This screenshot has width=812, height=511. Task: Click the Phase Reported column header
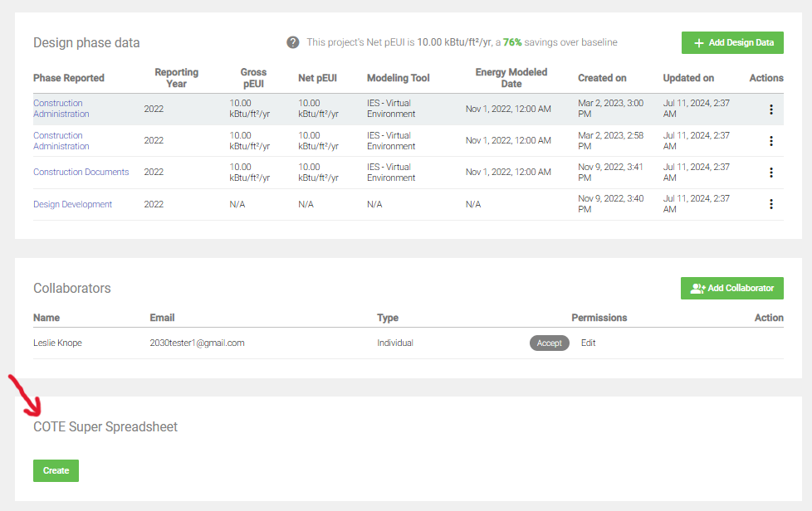[x=69, y=78]
